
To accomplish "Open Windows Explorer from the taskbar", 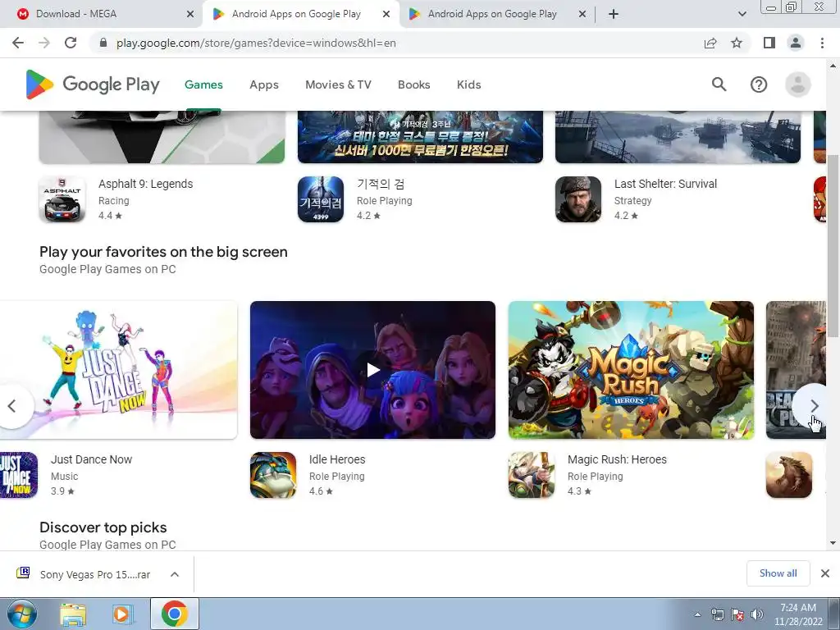I will (73, 614).
